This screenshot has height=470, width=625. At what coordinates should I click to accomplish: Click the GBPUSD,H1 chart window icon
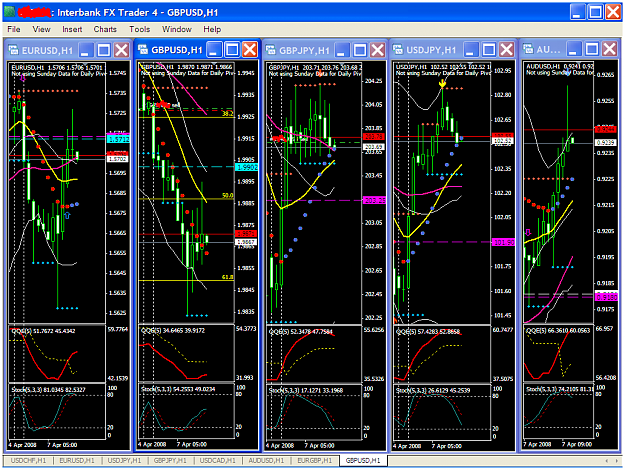click(143, 50)
